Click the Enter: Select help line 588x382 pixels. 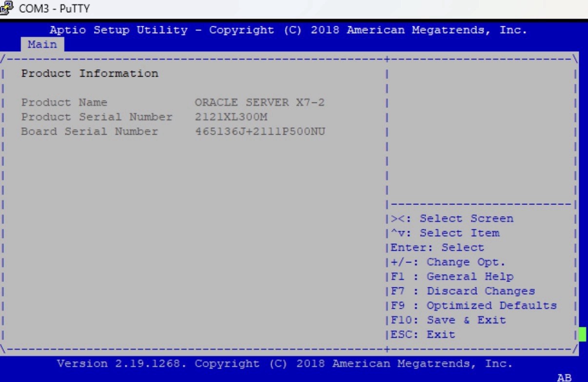[x=438, y=248]
